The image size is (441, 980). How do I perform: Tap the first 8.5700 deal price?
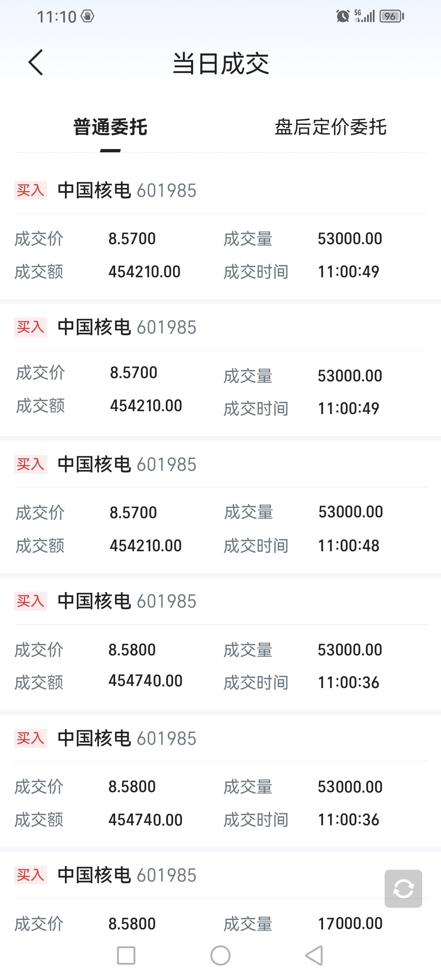(132, 239)
